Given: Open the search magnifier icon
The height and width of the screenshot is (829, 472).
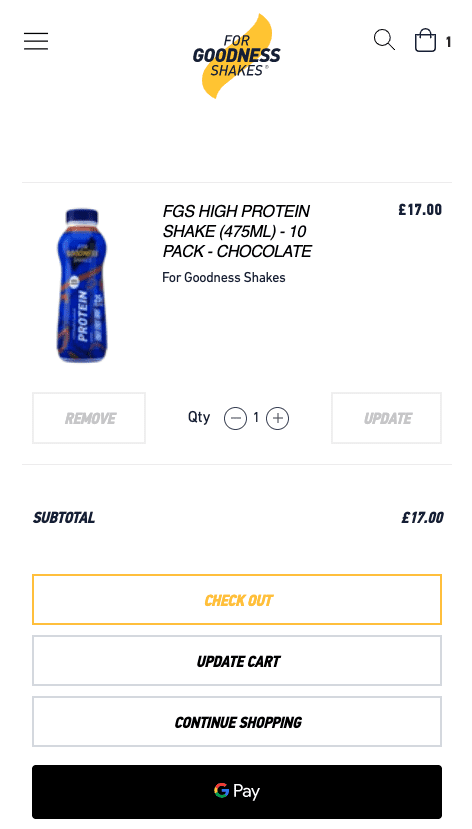Looking at the screenshot, I should point(384,40).
